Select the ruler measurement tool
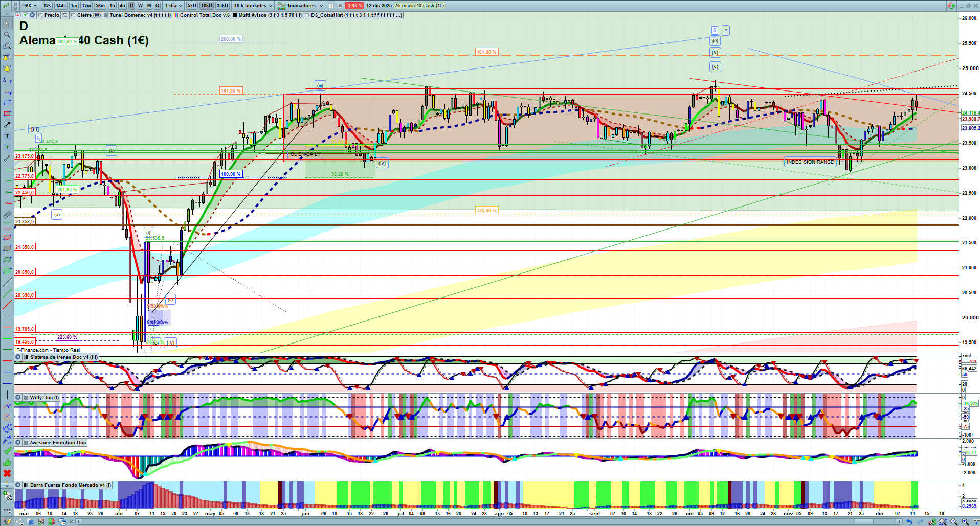The height and width of the screenshot is (526, 980). [x=7, y=215]
